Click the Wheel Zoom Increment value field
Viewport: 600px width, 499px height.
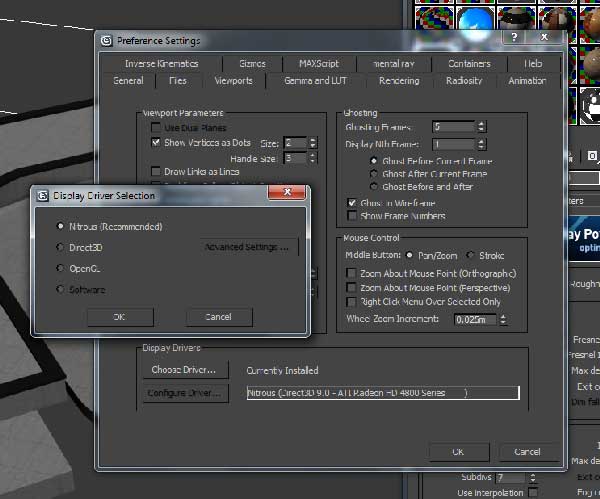pos(475,319)
